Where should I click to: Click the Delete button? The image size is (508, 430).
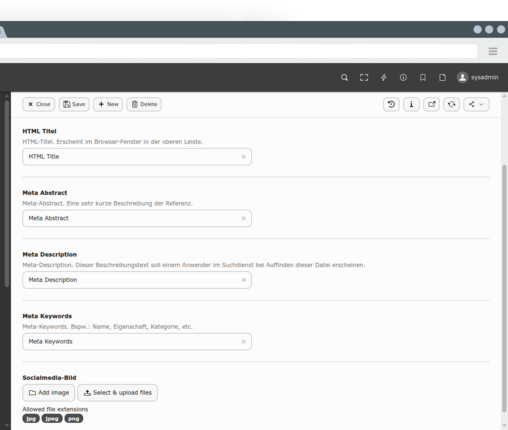click(144, 104)
